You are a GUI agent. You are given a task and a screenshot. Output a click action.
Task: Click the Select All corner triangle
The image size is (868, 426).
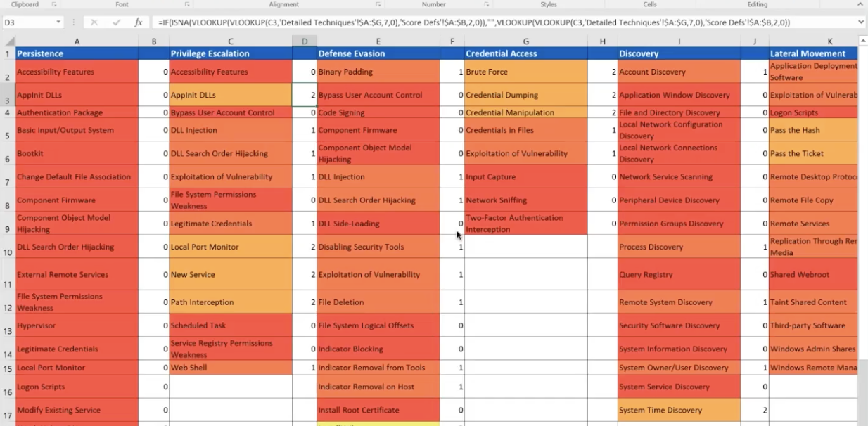[8, 41]
